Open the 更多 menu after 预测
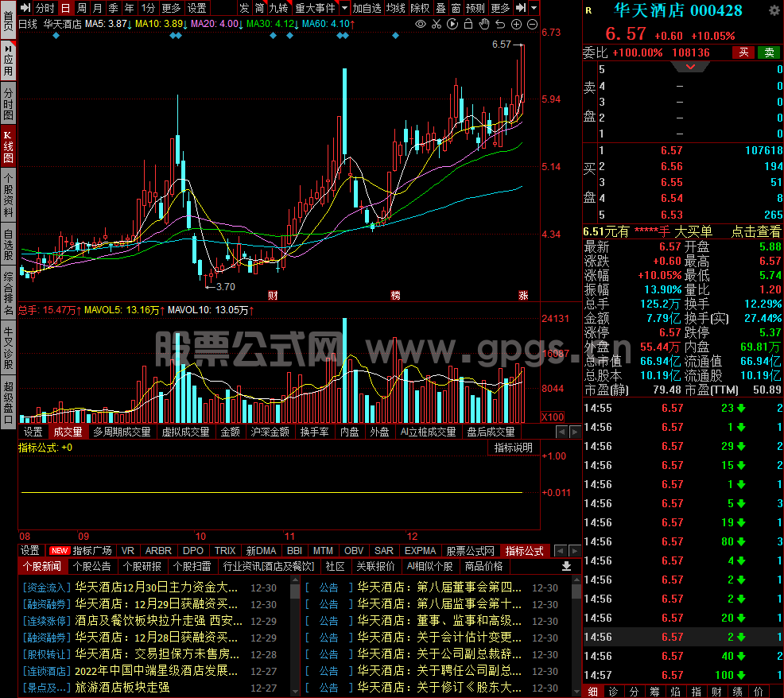The image size is (784, 698). (x=500, y=8)
